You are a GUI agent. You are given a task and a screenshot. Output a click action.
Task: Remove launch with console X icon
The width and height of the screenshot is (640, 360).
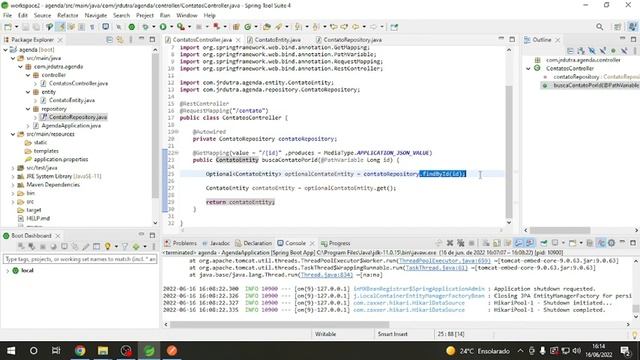point(450,243)
